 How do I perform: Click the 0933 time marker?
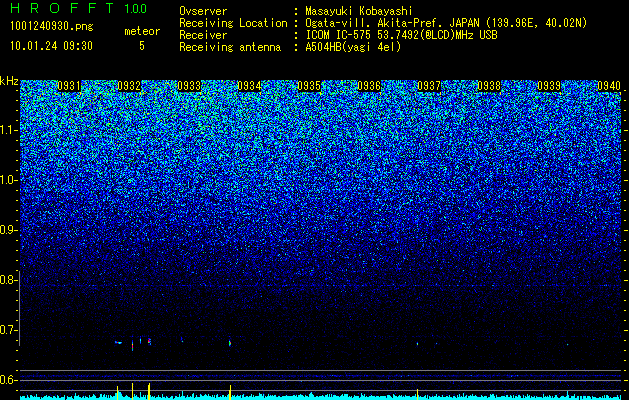pyautogui.click(x=189, y=86)
